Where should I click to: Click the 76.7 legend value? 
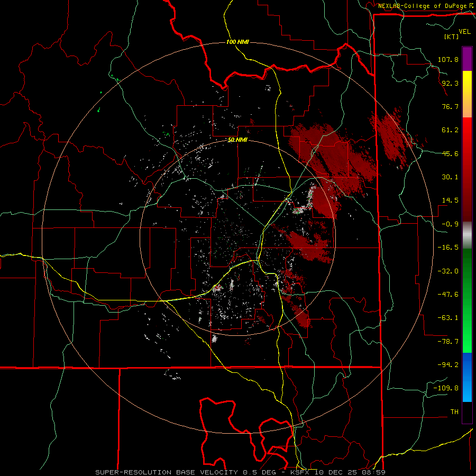coord(450,106)
